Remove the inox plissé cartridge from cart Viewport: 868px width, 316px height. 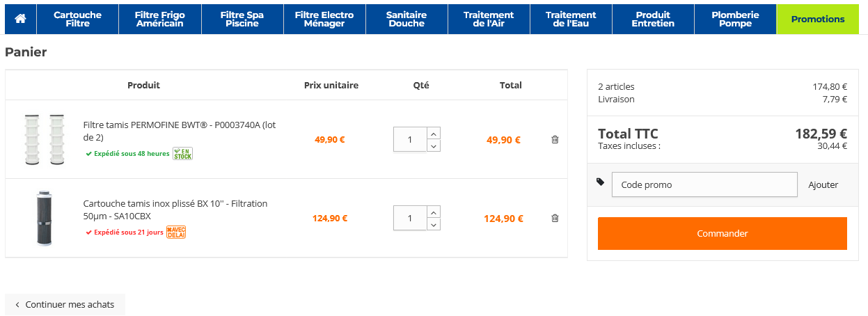coord(555,218)
